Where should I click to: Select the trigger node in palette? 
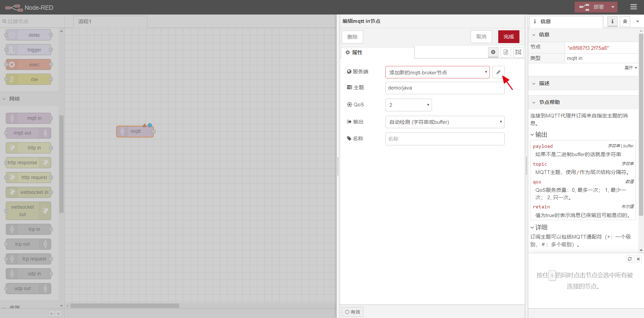28,50
